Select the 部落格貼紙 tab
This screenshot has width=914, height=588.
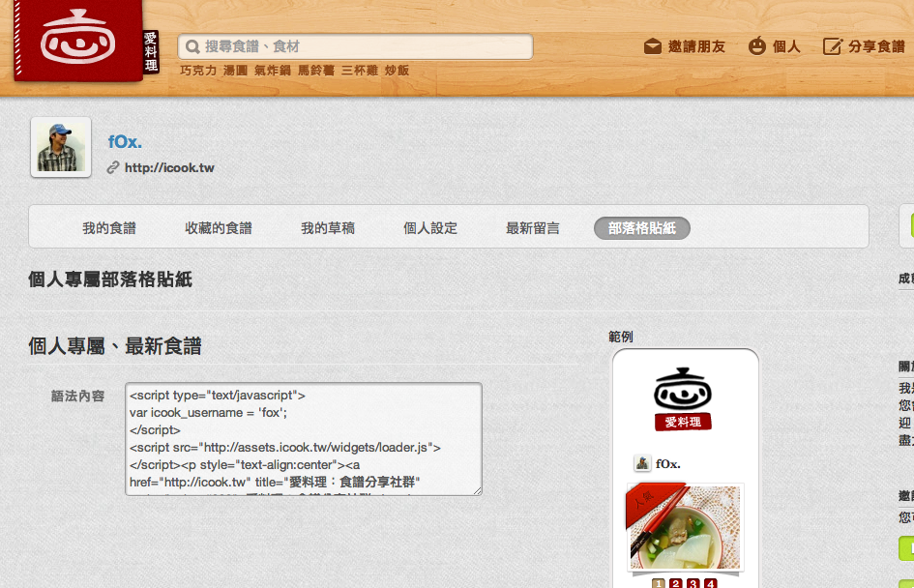point(642,228)
